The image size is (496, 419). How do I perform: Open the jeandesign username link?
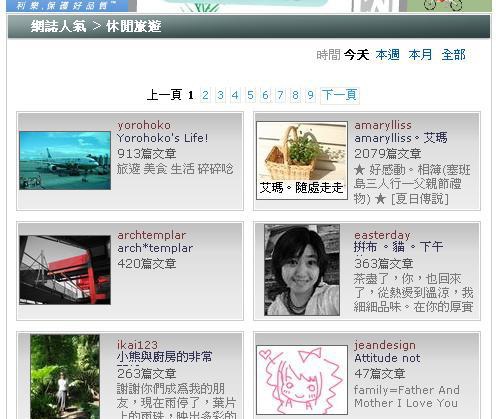pyautogui.click(x=385, y=345)
